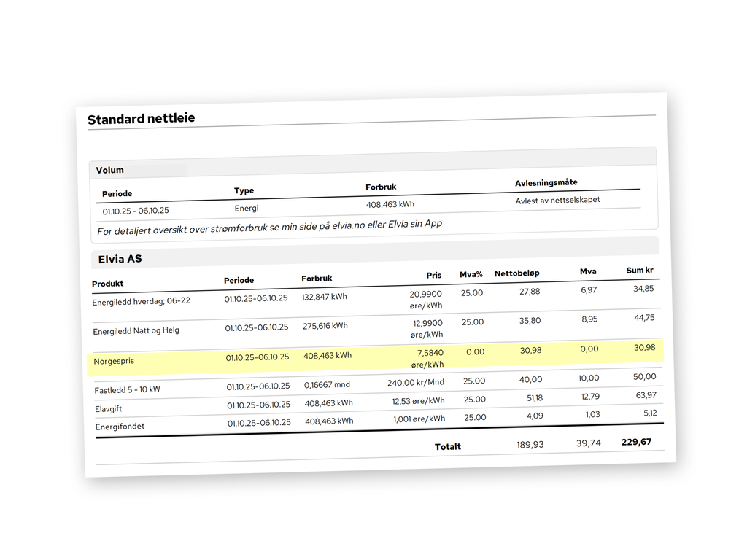
Task: Click the italic note mentioning elvia.no
Action: 269,227
